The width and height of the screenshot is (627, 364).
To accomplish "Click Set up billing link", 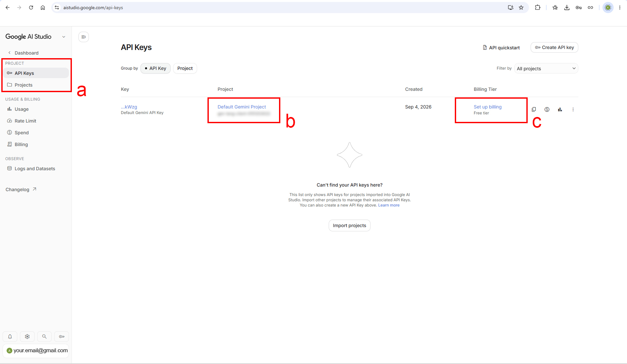I will (x=487, y=107).
